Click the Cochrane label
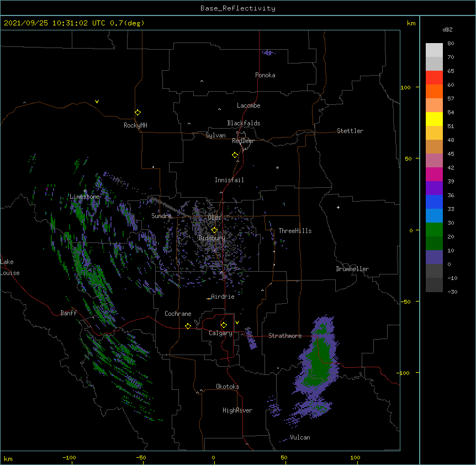The height and width of the screenshot is (465, 476). point(178,314)
